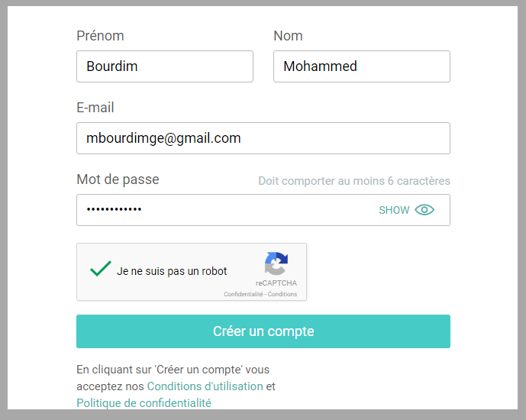Open the Politique de confidentialité link
The height and width of the screenshot is (420, 526).
click(144, 403)
